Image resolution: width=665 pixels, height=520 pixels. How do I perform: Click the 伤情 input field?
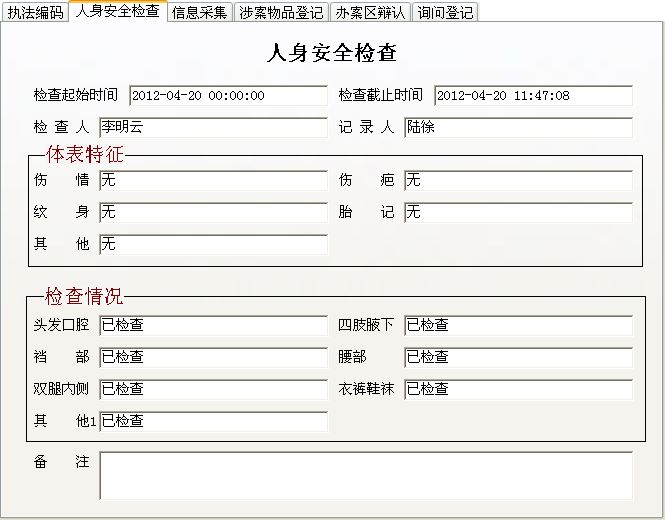tap(213, 180)
